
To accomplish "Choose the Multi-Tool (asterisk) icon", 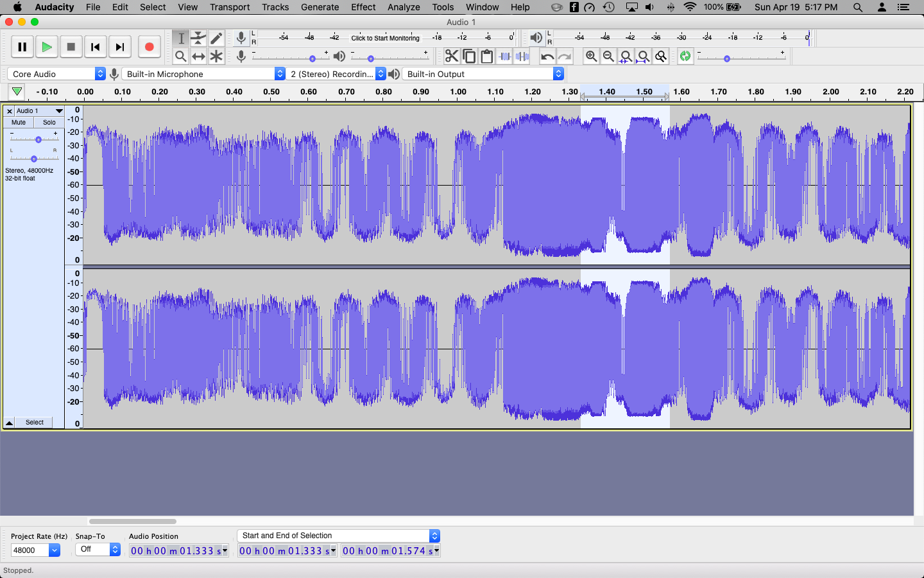I will pos(216,57).
